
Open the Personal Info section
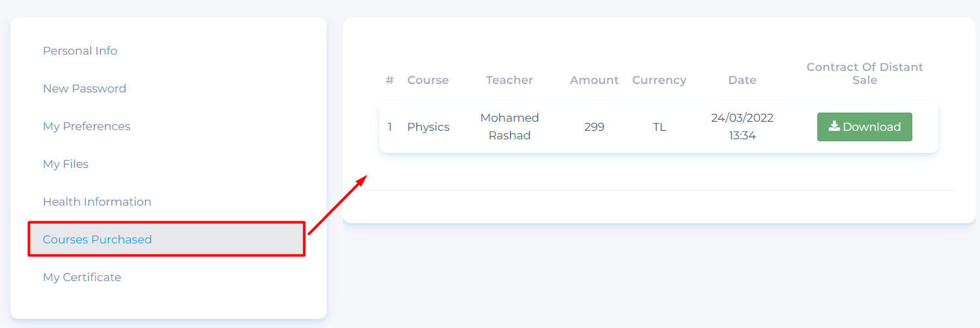(x=80, y=51)
